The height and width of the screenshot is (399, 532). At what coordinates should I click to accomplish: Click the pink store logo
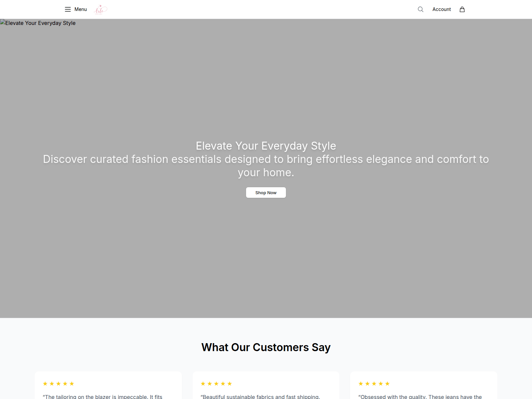point(101,9)
